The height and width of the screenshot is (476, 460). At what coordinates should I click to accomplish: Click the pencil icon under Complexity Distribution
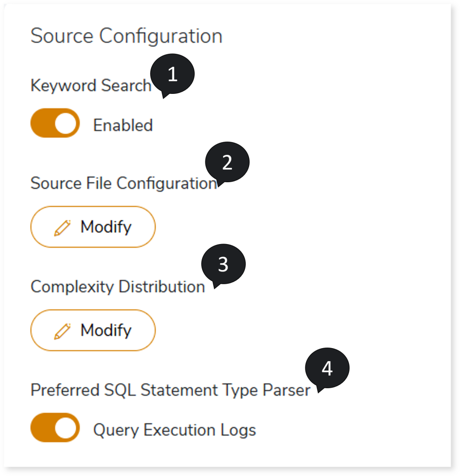point(62,331)
